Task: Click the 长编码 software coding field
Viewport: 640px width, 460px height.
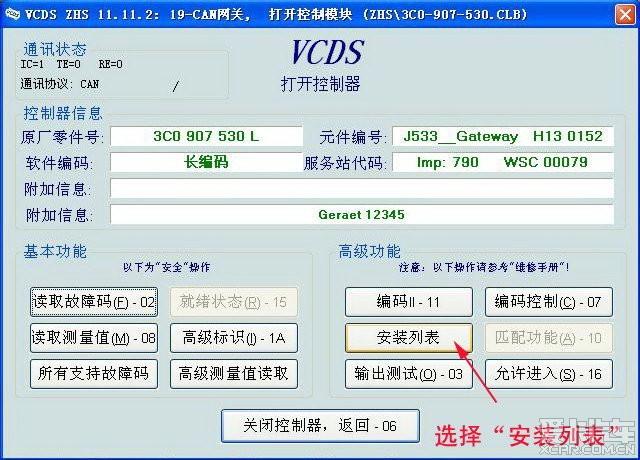Action: point(206,162)
